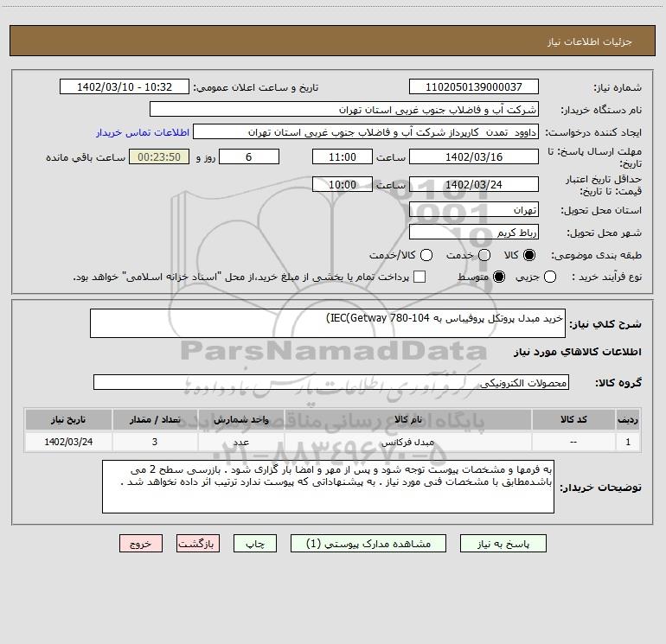Click the table cell date 1402/03/24
The width and height of the screenshot is (666, 644).
(x=68, y=442)
